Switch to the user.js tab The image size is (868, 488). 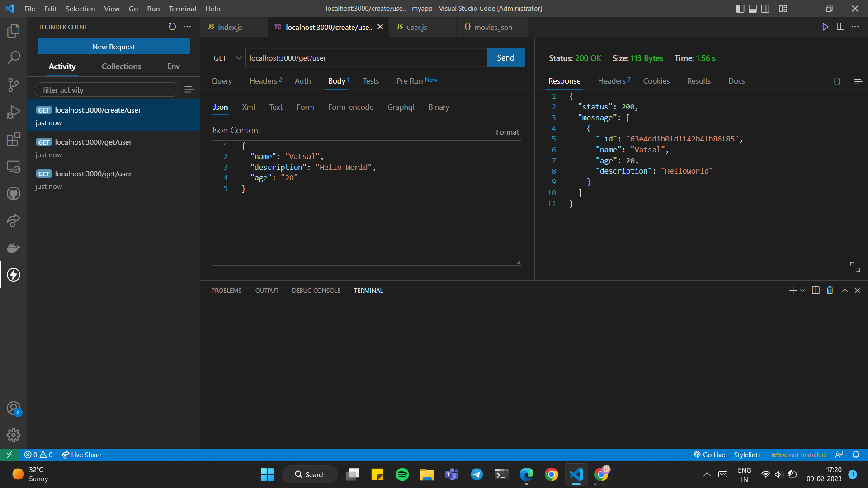click(x=416, y=27)
